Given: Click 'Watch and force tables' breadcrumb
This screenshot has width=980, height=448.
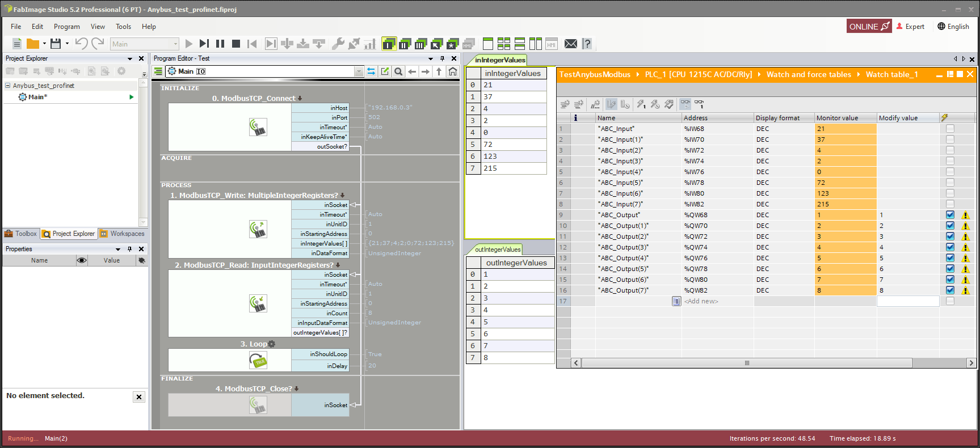Looking at the screenshot, I should tap(809, 74).
